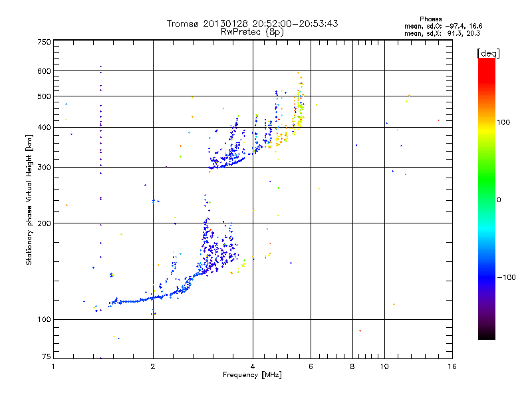This screenshot has width=532, height=399.
Task: Click the x-axis tick label '6'
Action: pos(311,366)
